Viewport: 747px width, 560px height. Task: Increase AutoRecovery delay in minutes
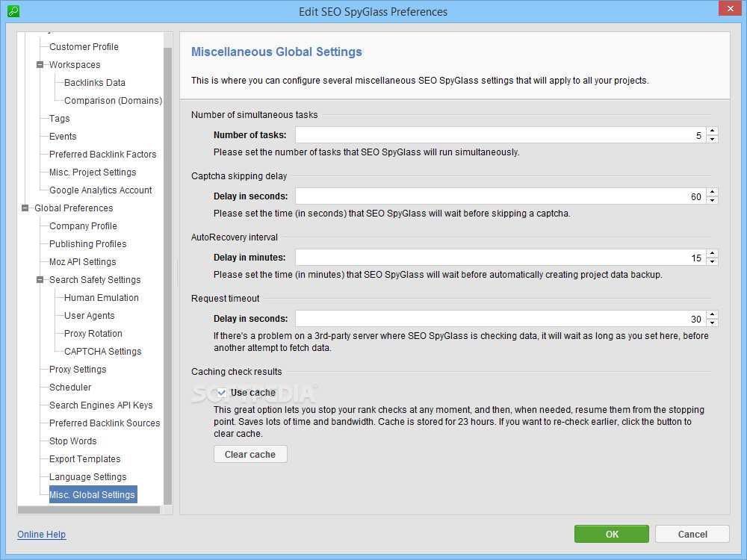click(712, 253)
